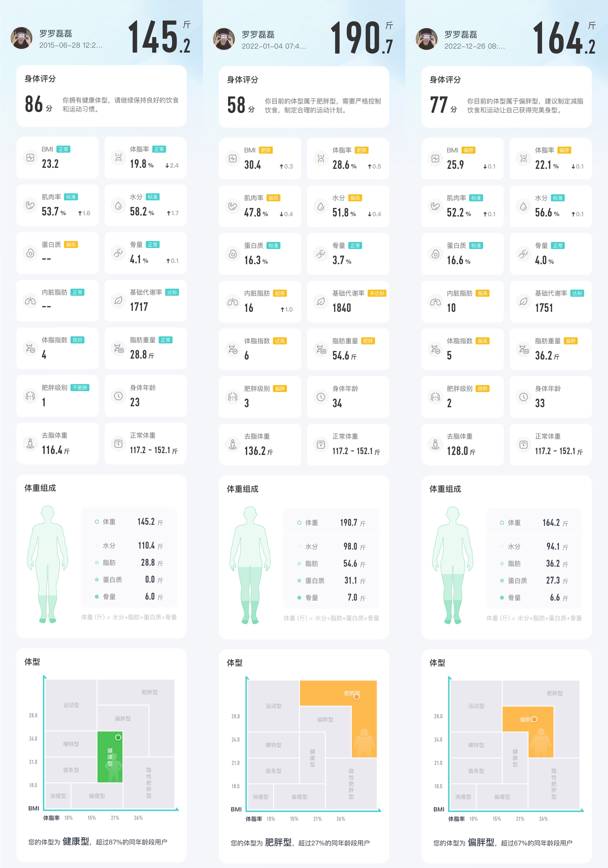This screenshot has height=868, width=608.
Task: Click the muscle rate icon beside 47.8%
Action: (233, 206)
